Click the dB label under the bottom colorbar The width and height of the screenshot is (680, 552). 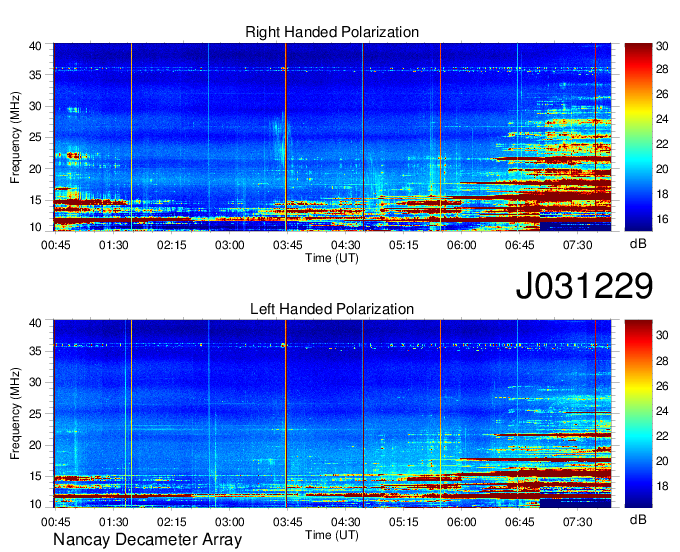pyautogui.click(x=638, y=519)
